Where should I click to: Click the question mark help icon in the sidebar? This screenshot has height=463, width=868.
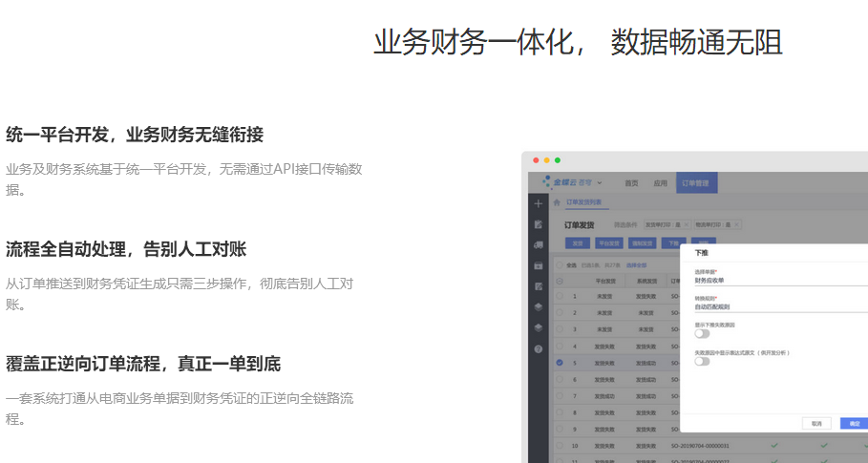click(539, 349)
